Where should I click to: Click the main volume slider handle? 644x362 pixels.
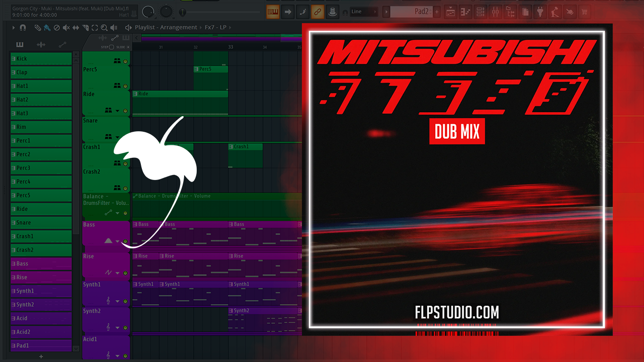coord(183,12)
